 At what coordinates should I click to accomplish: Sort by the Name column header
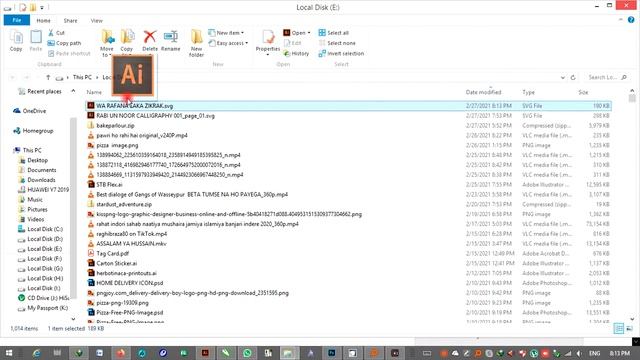point(94,92)
